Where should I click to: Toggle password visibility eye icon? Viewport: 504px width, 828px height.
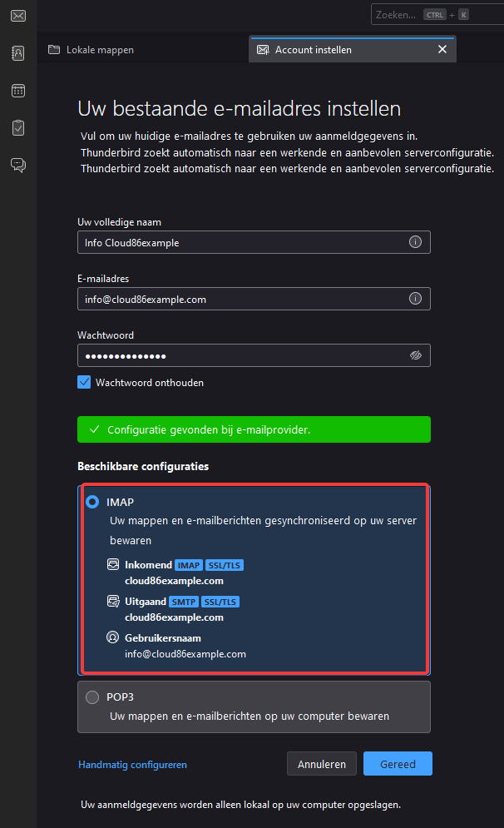tap(416, 355)
